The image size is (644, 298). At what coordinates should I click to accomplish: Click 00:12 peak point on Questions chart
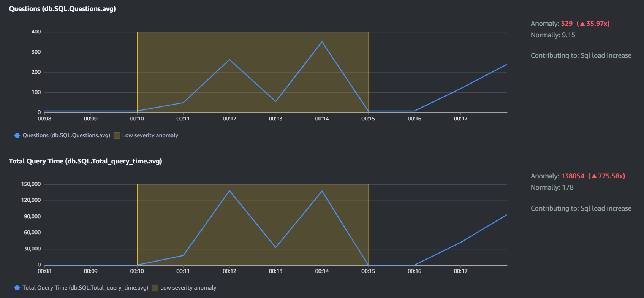(x=229, y=60)
